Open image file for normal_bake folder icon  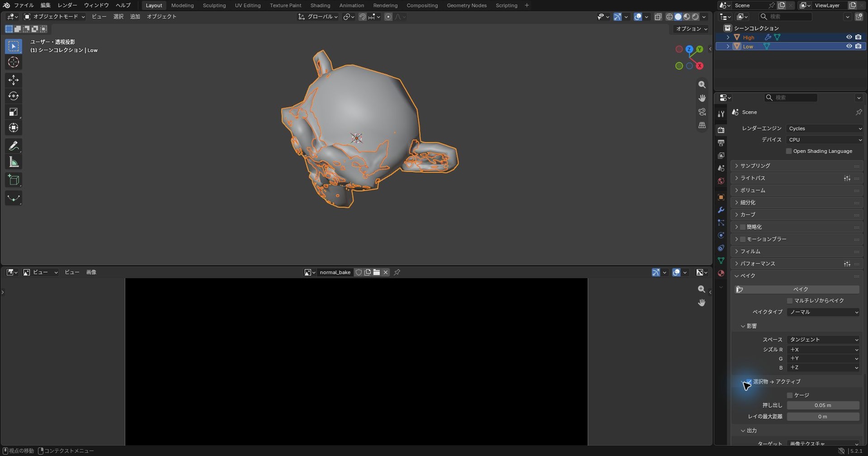click(x=377, y=272)
